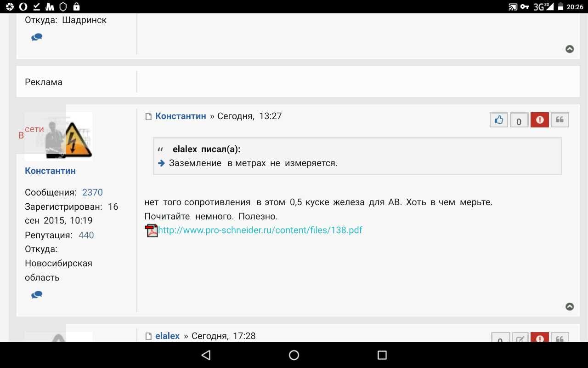588x368 pixels.
Task: Open Константин's profile from sidebar username
Action: (50, 171)
